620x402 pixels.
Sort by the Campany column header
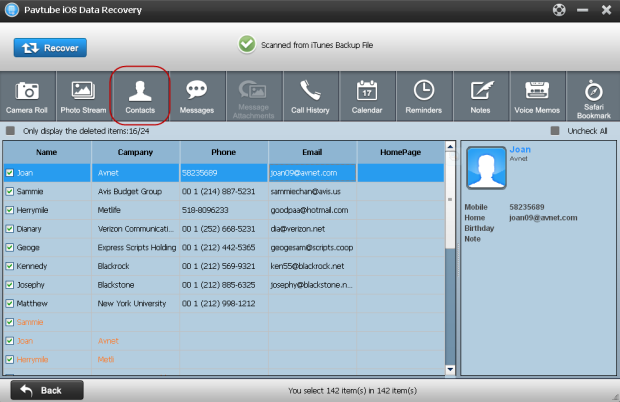(x=136, y=152)
